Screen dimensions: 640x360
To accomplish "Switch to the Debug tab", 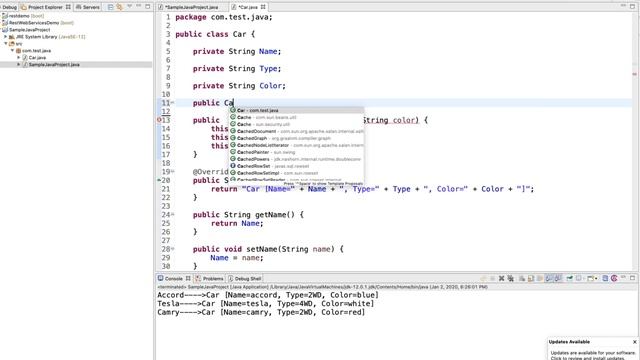I will [x=9, y=7].
